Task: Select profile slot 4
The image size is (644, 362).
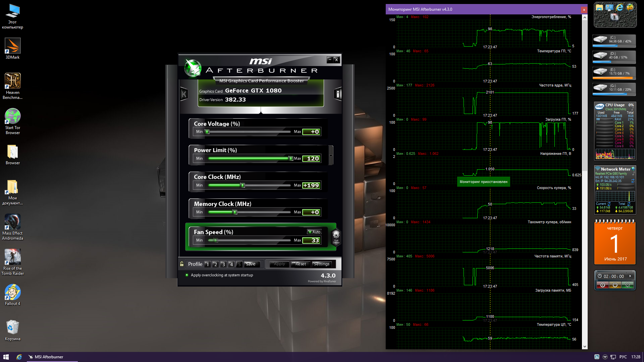Action: tap(231, 264)
